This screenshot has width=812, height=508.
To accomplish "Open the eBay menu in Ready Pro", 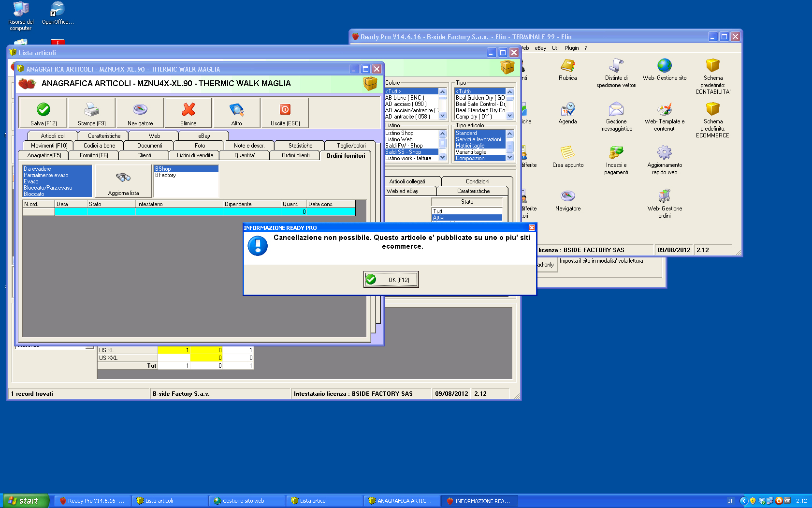I will click(x=540, y=48).
